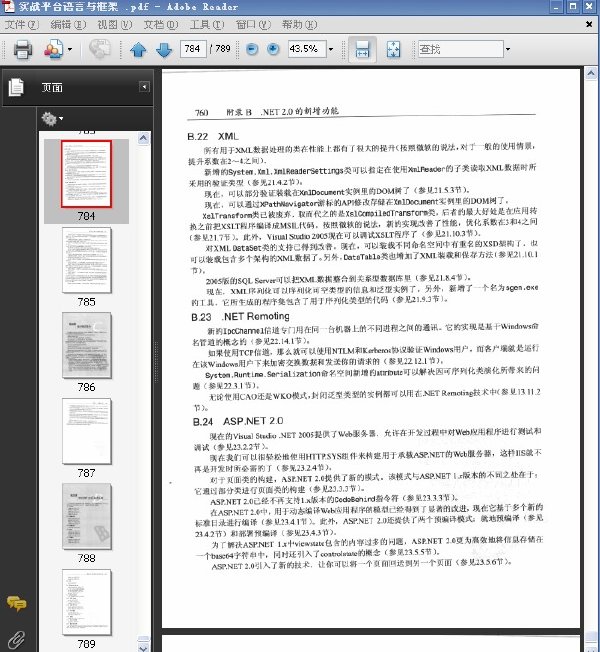Click thumbnail panel scroll up arrow
600x652 pixels.
pyautogui.click(x=143, y=138)
